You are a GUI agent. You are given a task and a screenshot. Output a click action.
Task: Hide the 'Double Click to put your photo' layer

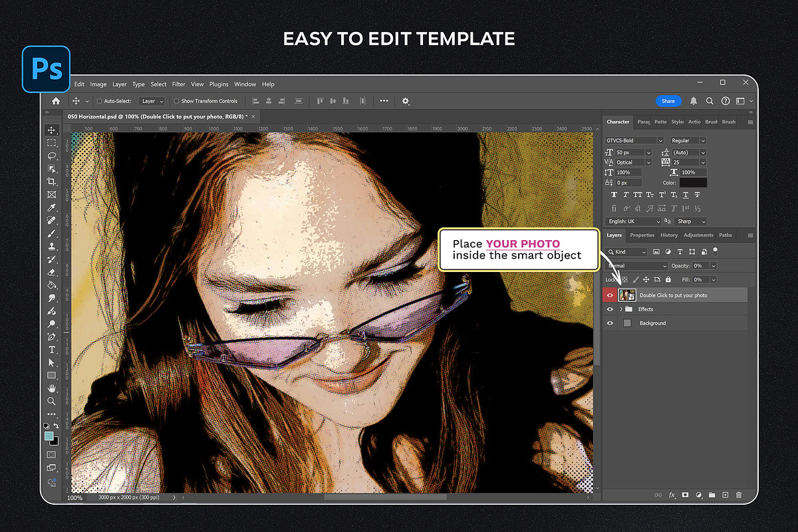[610, 295]
